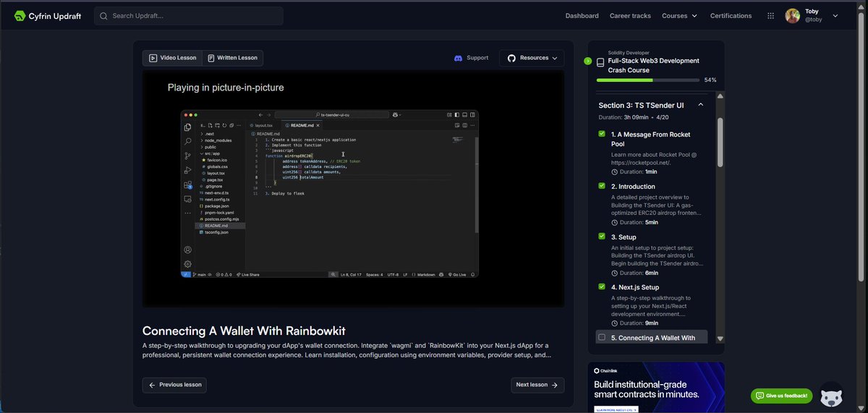Uncheck the lesson 3 Setup checkbox
The height and width of the screenshot is (413, 868).
(602, 237)
